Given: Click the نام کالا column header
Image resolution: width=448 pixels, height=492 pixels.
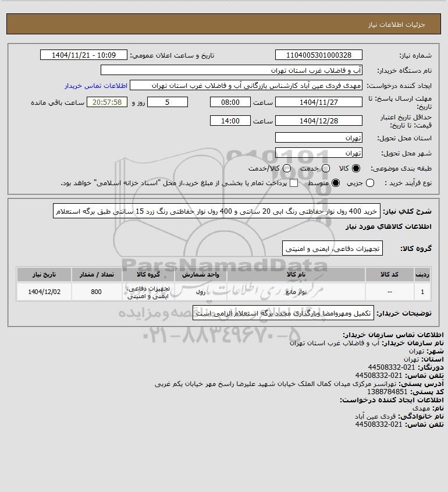Looking at the screenshot, I should pos(296,275).
